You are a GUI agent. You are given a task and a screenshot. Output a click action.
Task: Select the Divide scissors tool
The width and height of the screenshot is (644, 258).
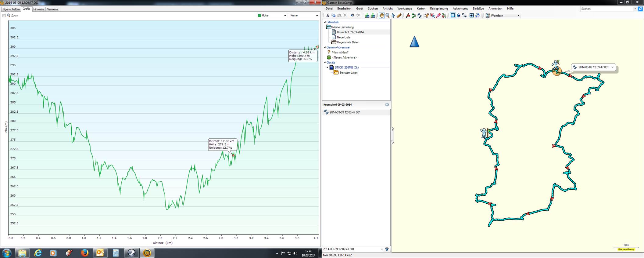444,16
